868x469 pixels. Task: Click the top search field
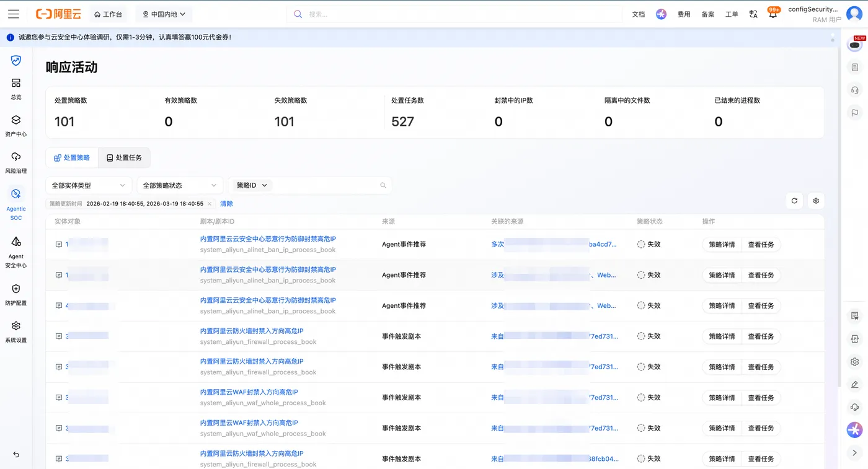coord(454,14)
